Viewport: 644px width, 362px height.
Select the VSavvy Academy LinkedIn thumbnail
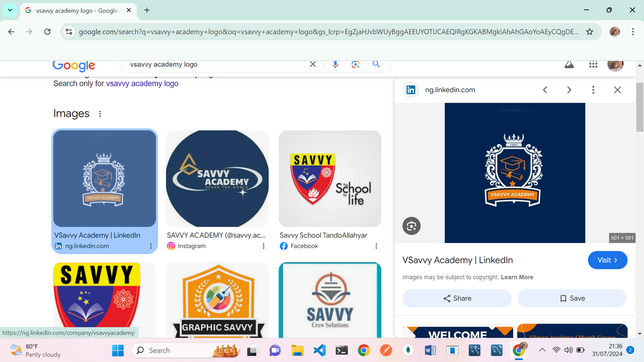tap(105, 179)
